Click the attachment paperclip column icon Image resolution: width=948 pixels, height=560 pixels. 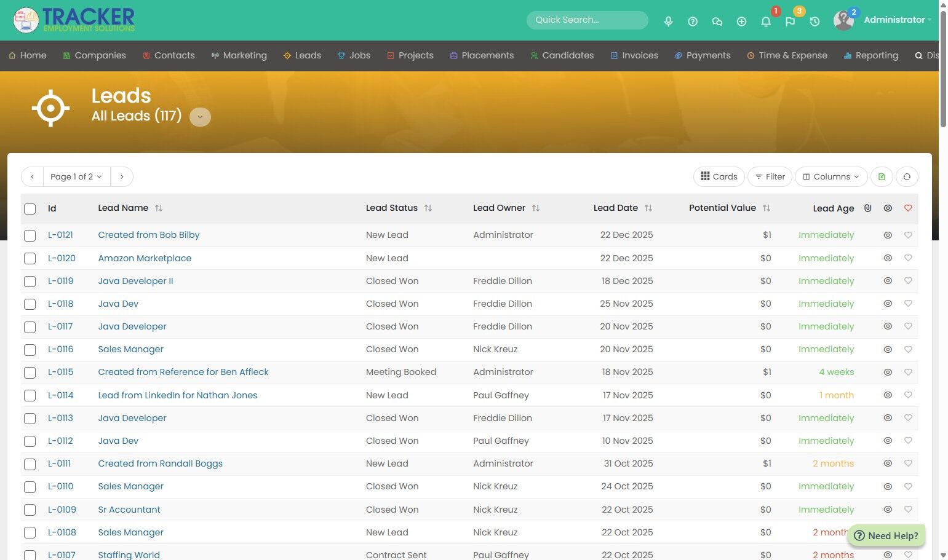click(x=868, y=208)
